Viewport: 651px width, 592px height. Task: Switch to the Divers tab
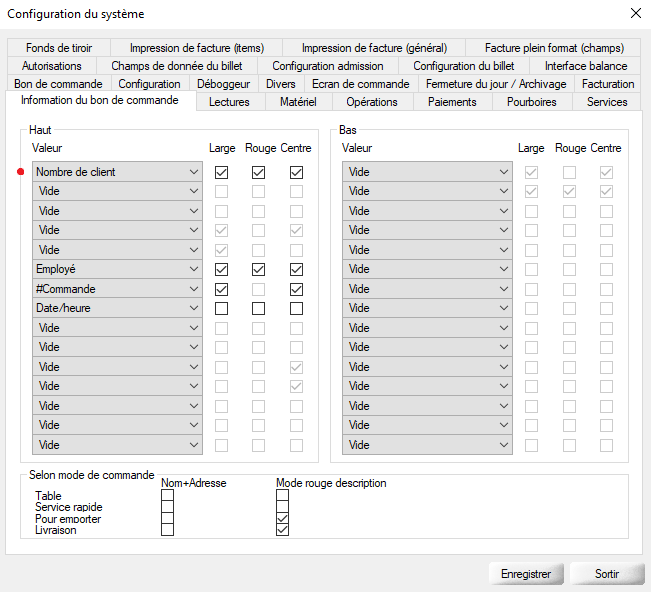281,84
